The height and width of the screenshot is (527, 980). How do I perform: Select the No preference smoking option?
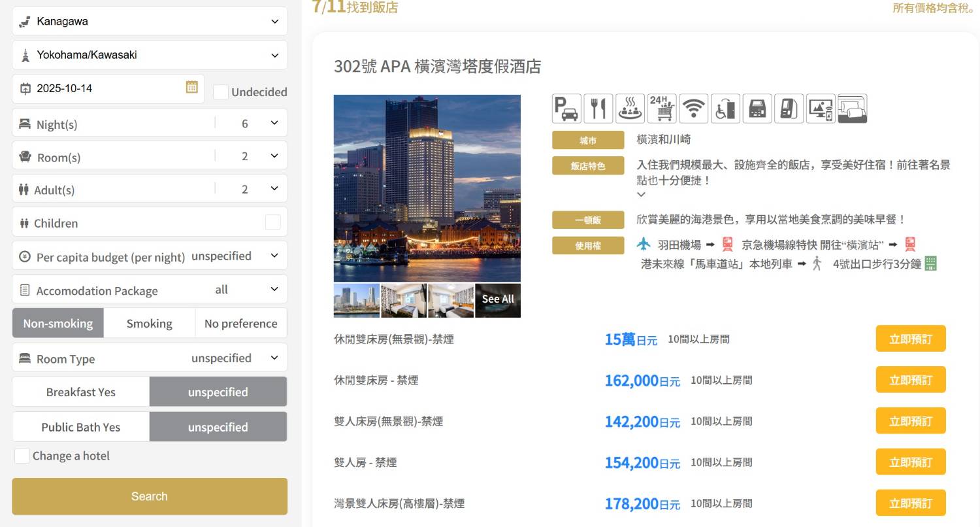[x=241, y=323]
